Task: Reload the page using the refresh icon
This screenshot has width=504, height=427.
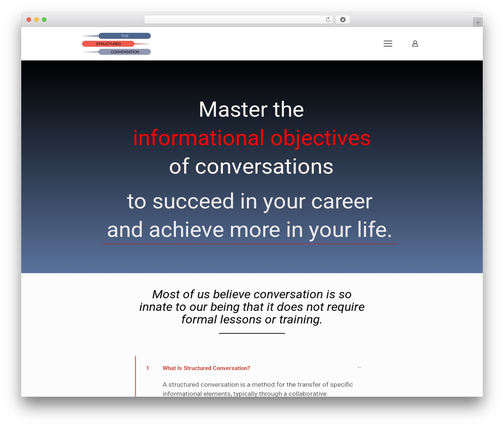Action: point(328,20)
